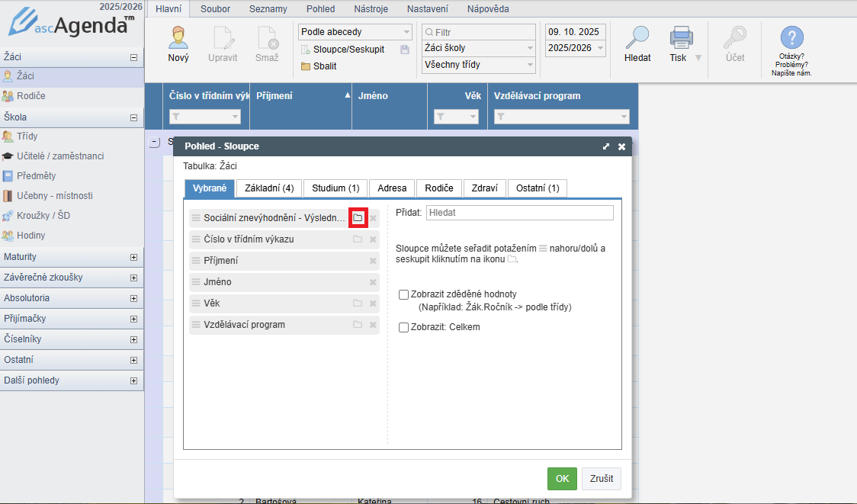Open the Nástroje menu tab

click(370, 9)
